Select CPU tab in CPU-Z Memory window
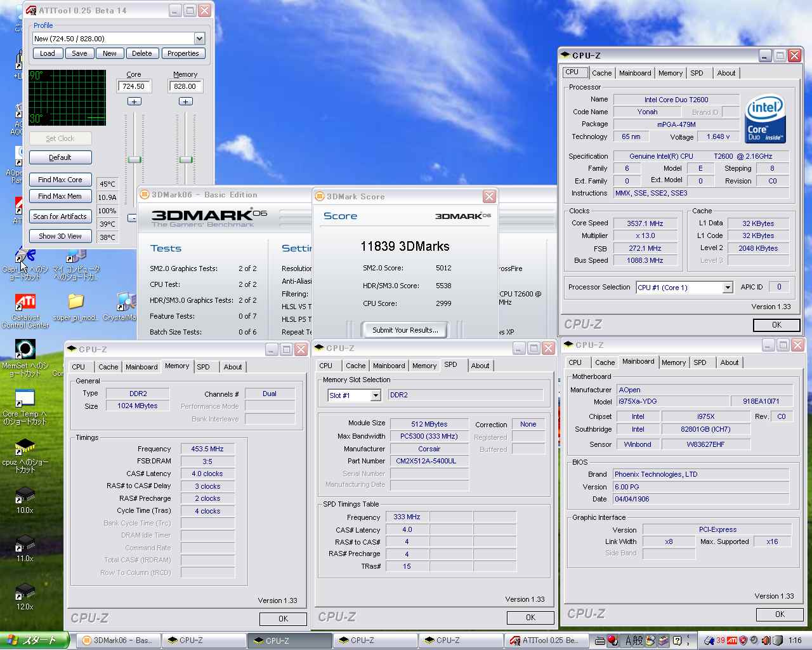Screen dimensions: 812x650 click(79, 367)
